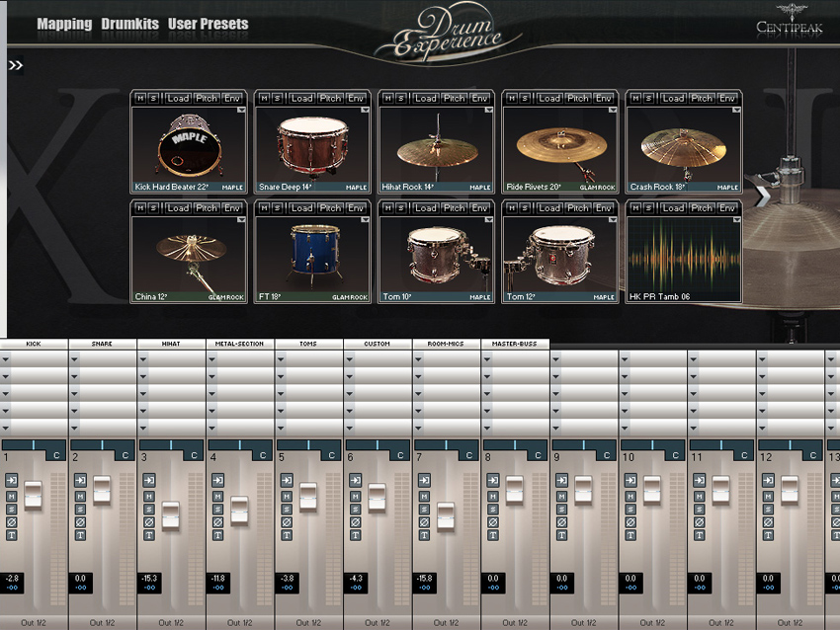Screen dimensions: 840x630
Task: Open pad menu triangle on Crash Rock 18"
Action: [x=736, y=111]
